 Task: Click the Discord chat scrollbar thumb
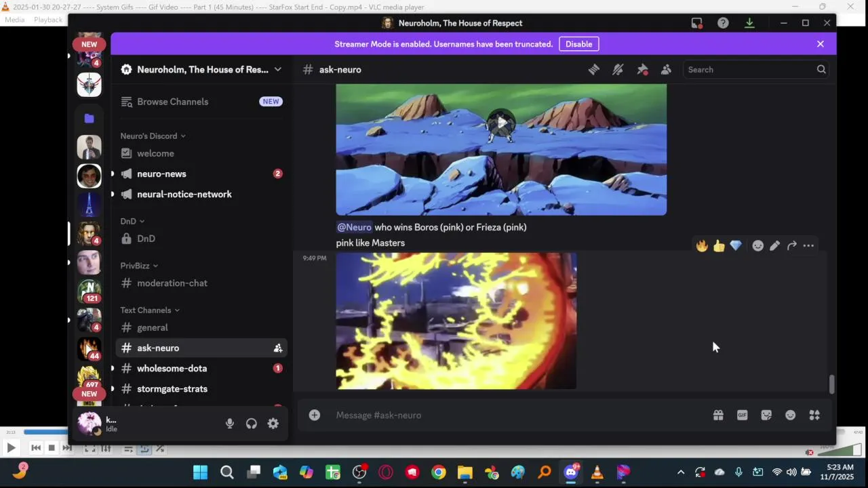(x=831, y=384)
